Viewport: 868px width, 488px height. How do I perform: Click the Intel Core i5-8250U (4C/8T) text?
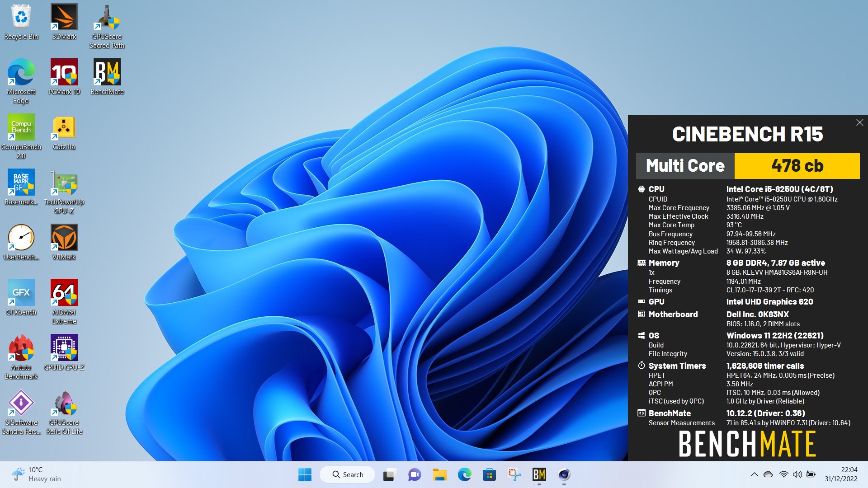779,189
